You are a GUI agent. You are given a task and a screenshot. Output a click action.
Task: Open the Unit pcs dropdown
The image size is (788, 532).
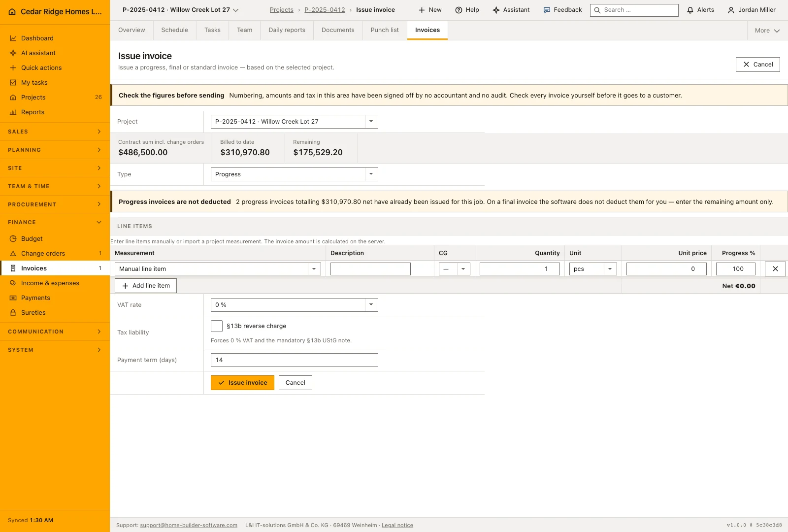(x=593, y=269)
